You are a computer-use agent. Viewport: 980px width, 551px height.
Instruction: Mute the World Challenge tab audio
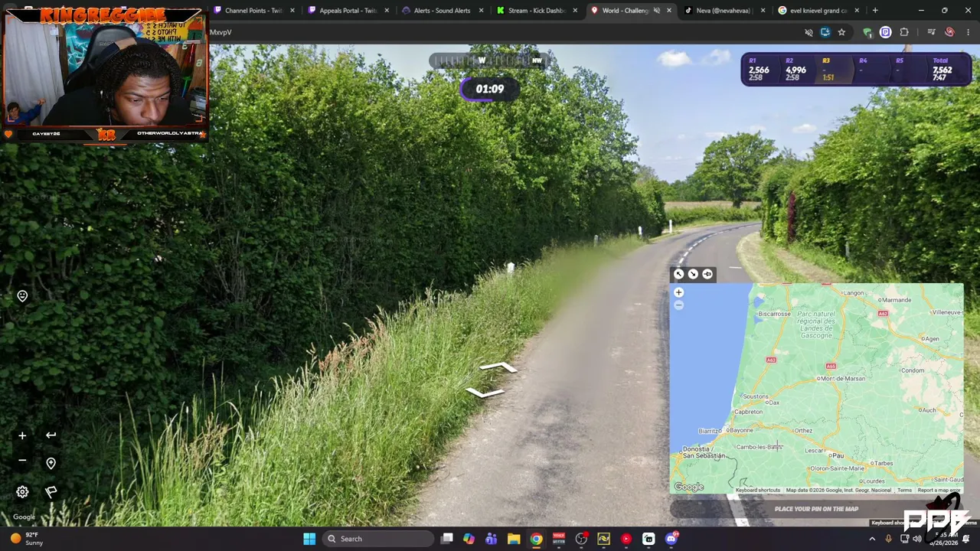pyautogui.click(x=656, y=11)
